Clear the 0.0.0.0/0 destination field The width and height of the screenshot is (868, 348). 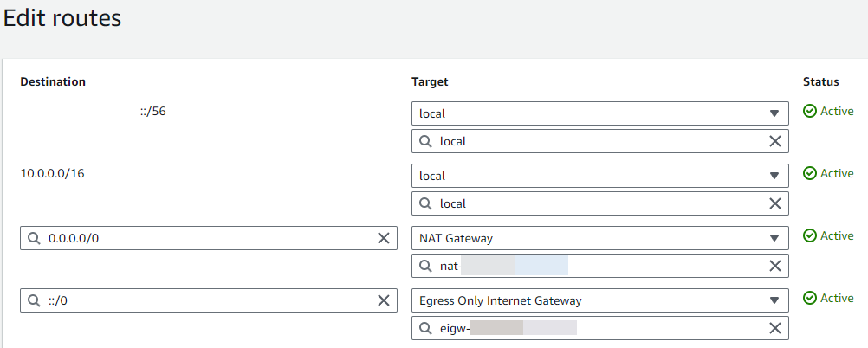(x=383, y=238)
